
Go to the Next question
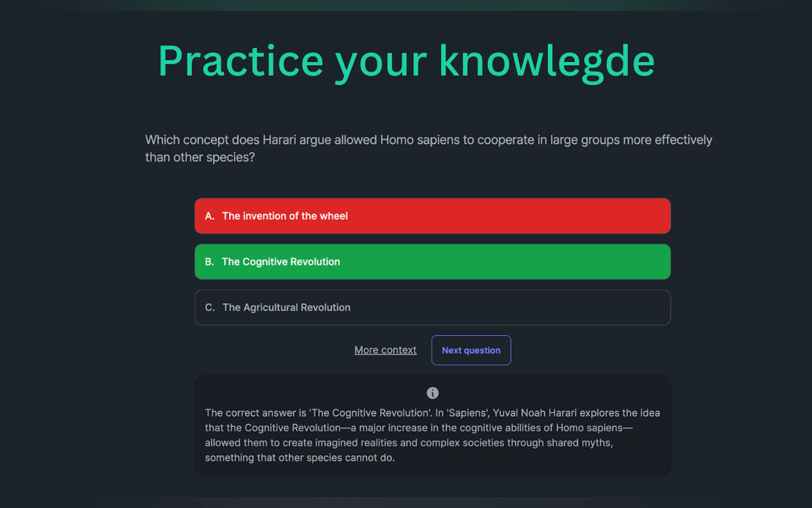pyautogui.click(x=471, y=350)
